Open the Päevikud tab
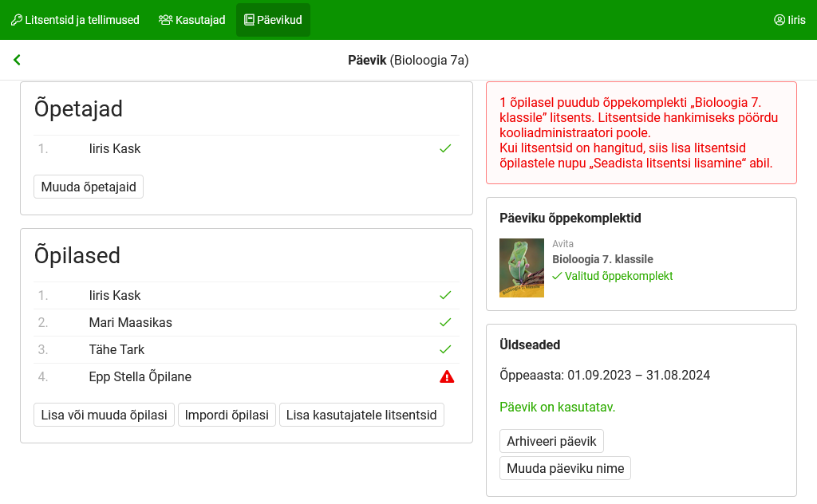The image size is (817, 504). tap(273, 20)
